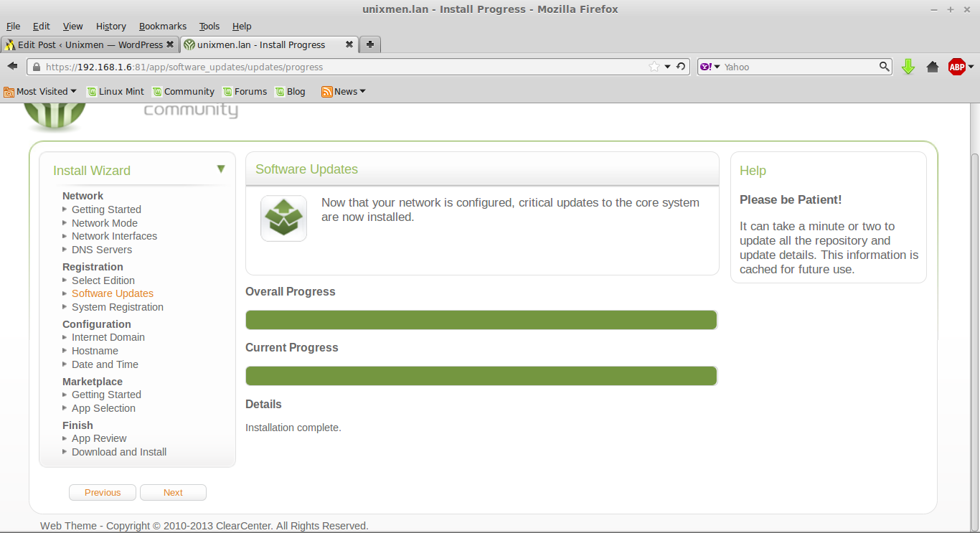
Task: Click the Next button
Action: [173, 492]
